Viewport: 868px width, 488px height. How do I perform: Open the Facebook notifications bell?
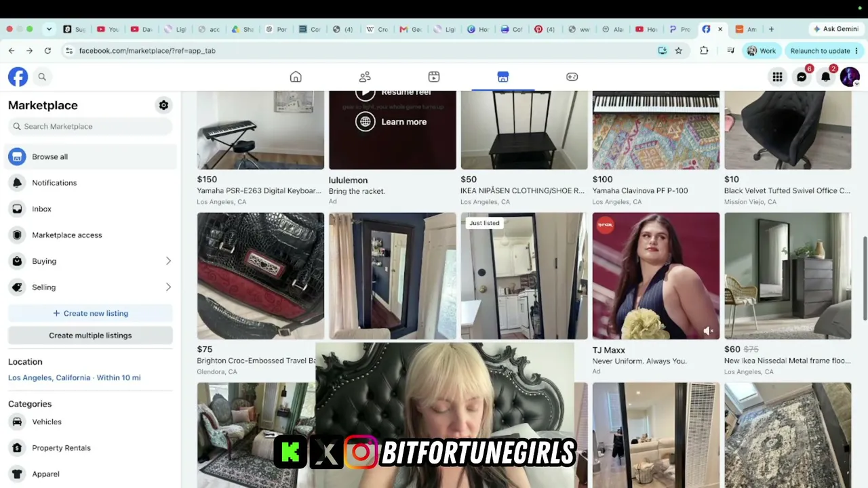click(x=825, y=77)
